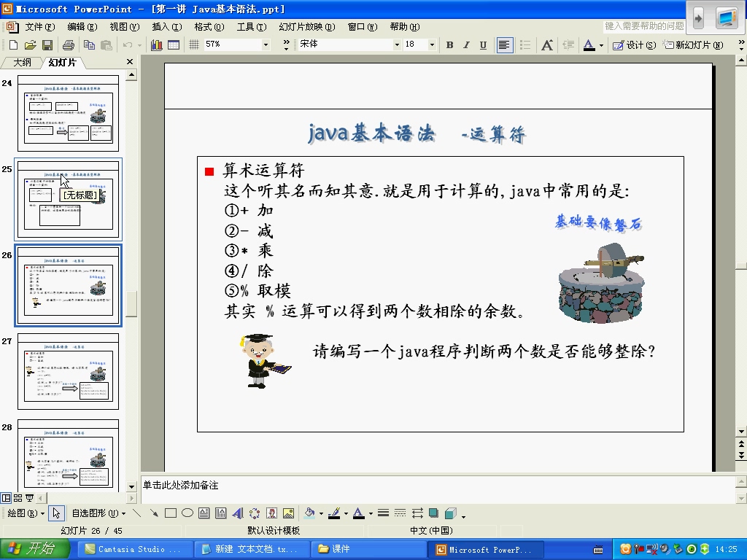This screenshot has height=560, width=747.
Task: Open font color dropdown on the formatting toolbar
Action: pos(601,45)
